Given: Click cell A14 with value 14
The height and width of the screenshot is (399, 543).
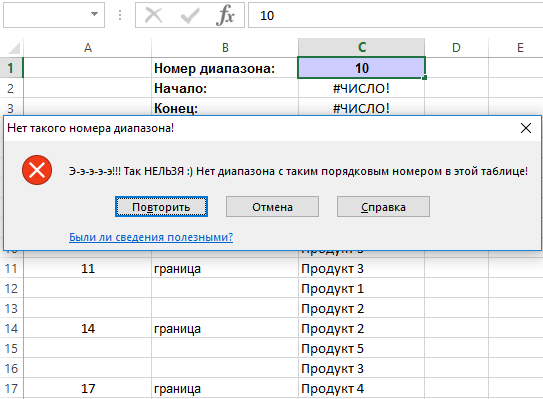Looking at the screenshot, I should point(88,328).
